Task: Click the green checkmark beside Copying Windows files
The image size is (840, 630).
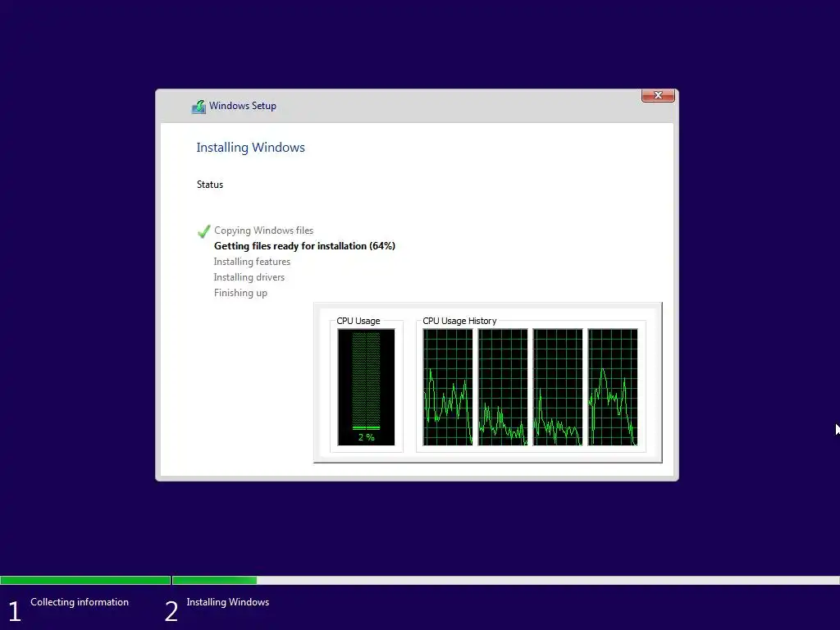Action: click(203, 231)
